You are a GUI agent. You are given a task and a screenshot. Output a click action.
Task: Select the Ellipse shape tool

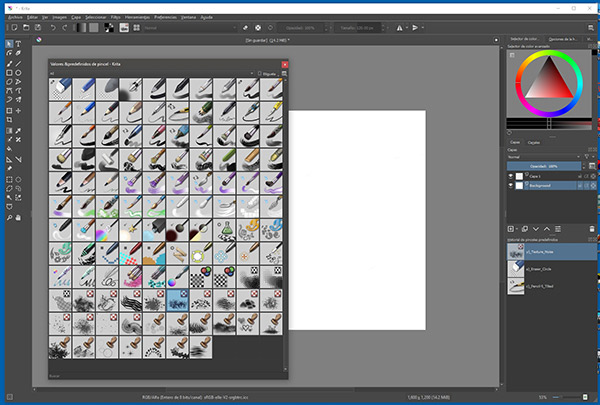pyautogui.click(x=18, y=73)
